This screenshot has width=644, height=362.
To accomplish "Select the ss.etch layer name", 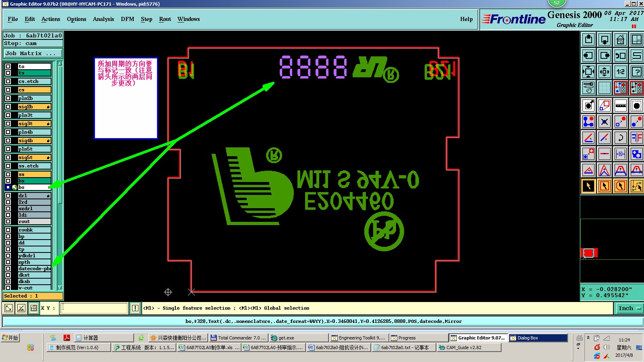I will pos(34,166).
